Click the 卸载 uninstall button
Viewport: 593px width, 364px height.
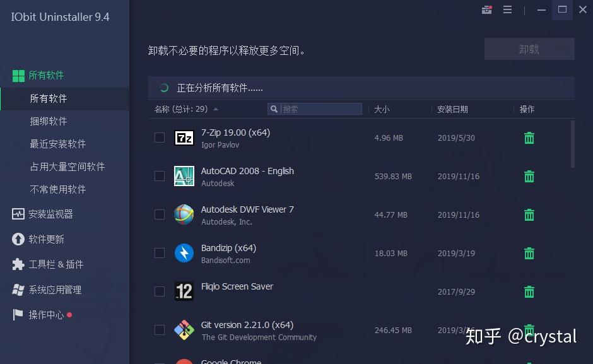coord(529,49)
